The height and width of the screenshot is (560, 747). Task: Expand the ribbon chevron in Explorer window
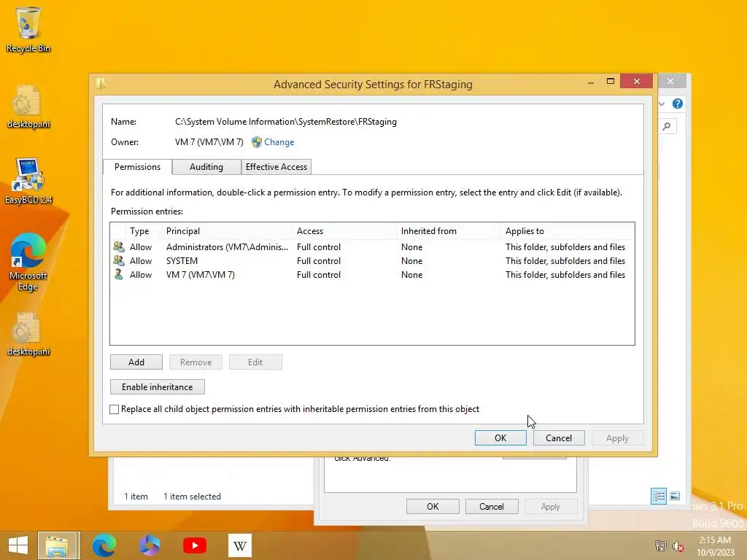[662, 104]
